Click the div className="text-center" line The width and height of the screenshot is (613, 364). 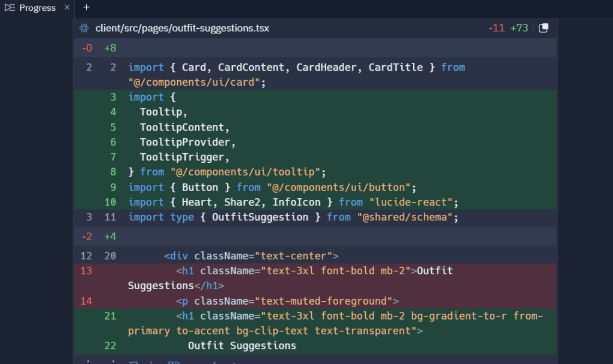[x=315, y=256]
